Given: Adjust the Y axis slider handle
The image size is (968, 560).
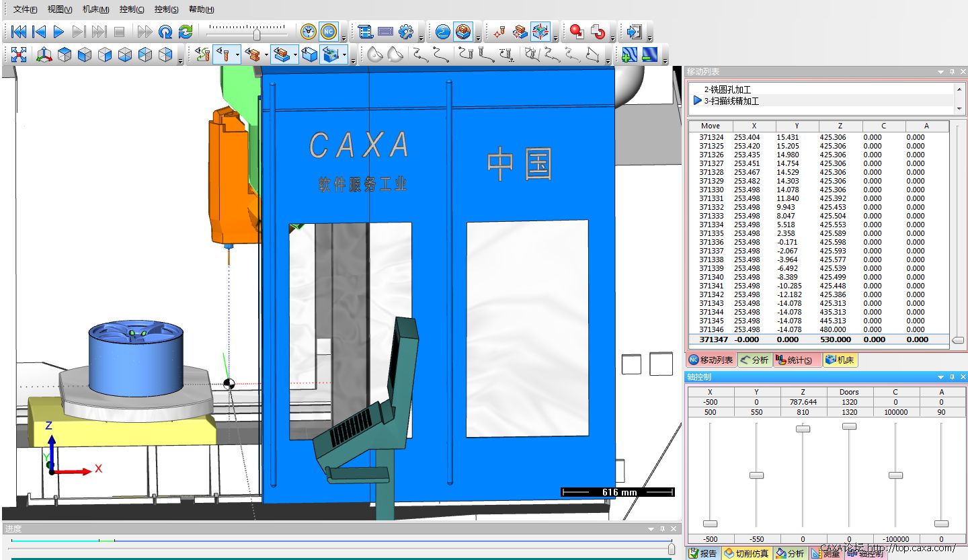Looking at the screenshot, I should point(756,475).
